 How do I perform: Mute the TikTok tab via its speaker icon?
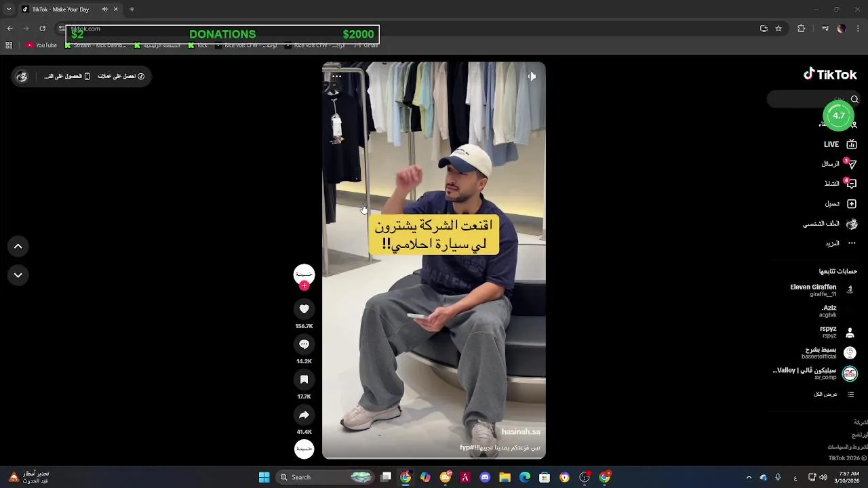104,9
